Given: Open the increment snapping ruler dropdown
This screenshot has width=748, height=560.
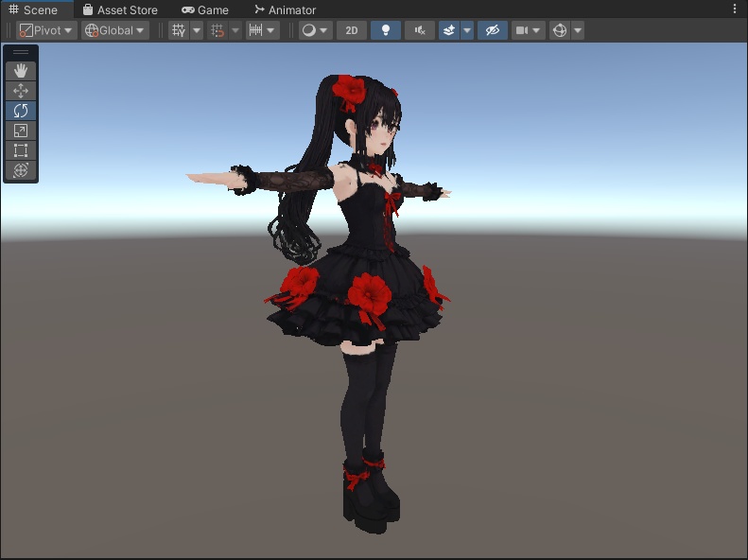Looking at the screenshot, I should coord(263,30).
